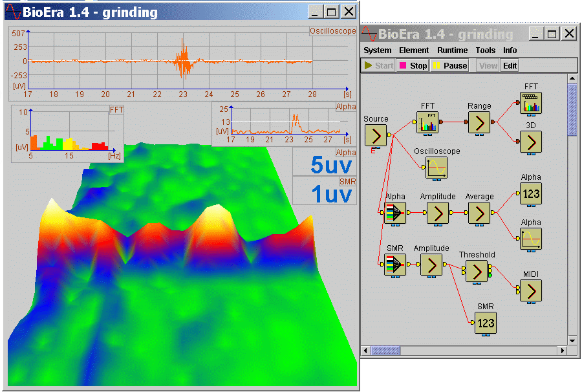Click the BioEra sine-wave icon in the design window title bar
The image size is (582, 392).
pos(369,34)
